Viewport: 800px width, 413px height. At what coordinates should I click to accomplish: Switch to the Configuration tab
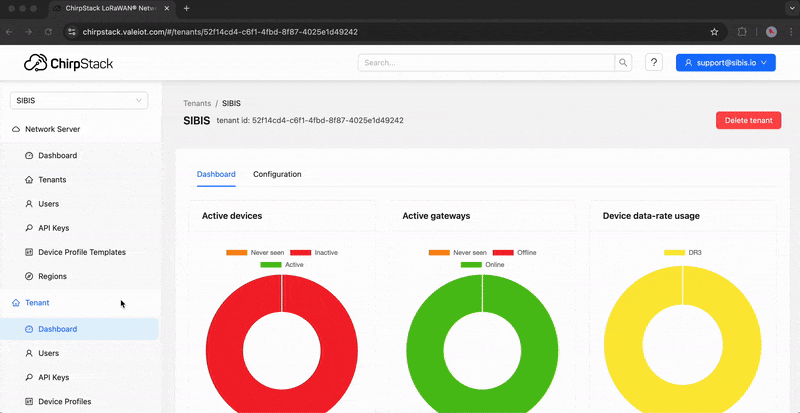pos(277,174)
